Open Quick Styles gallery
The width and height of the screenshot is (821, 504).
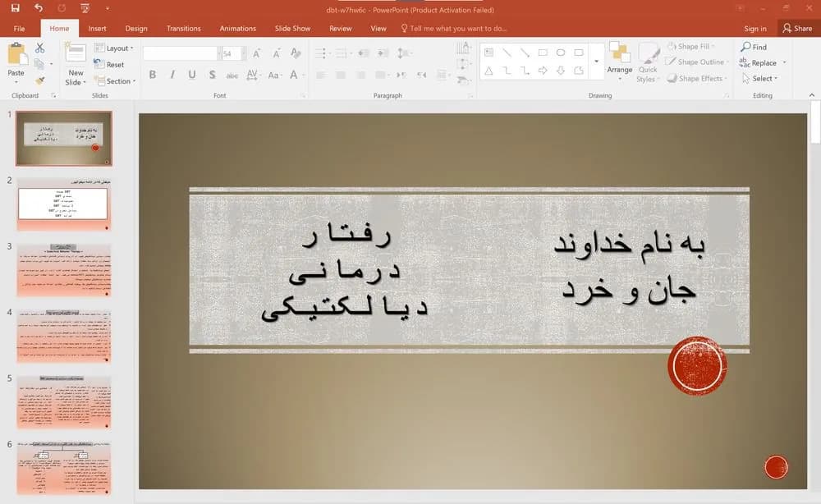tap(648, 63)
